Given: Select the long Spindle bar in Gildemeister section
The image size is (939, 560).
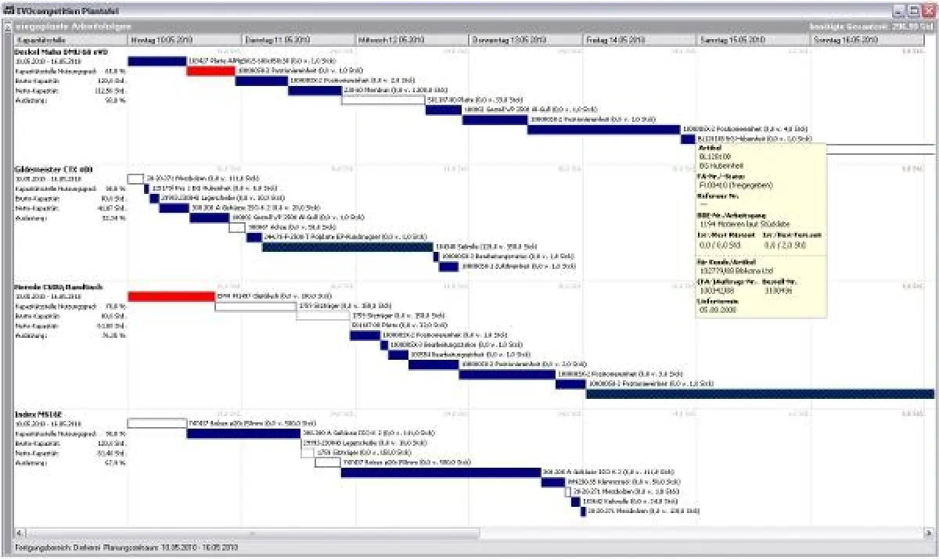Looking at the screenshot, I should [x=347, y=247].
